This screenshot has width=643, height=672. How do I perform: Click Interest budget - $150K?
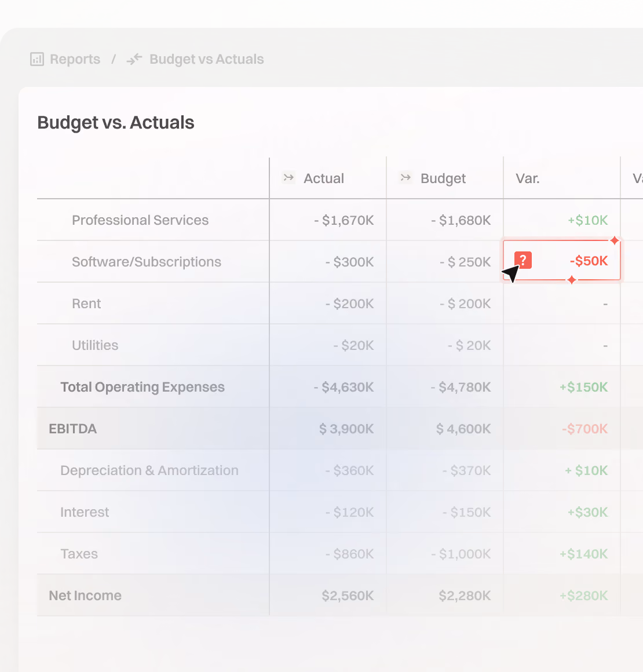coord(466,512)
